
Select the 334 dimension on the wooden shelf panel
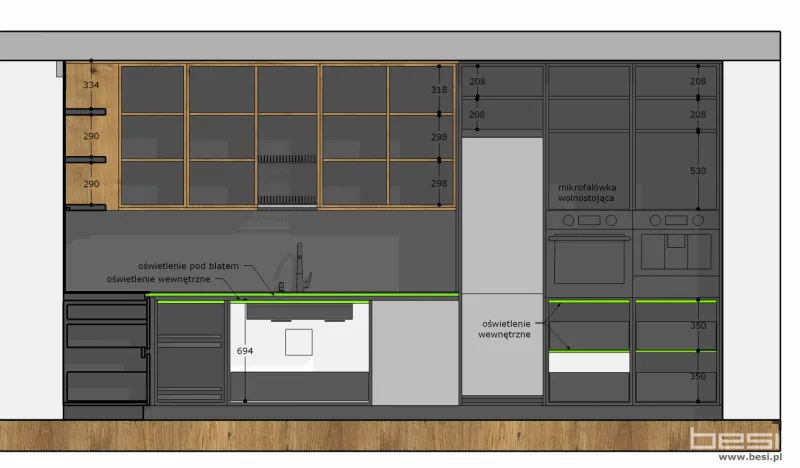(x=91, y=85)
